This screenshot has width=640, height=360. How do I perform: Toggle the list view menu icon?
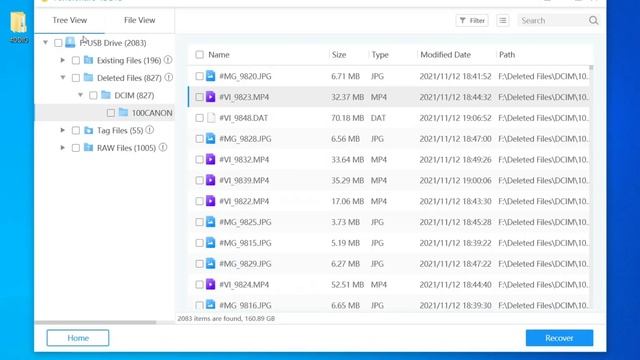click(503, 20)
